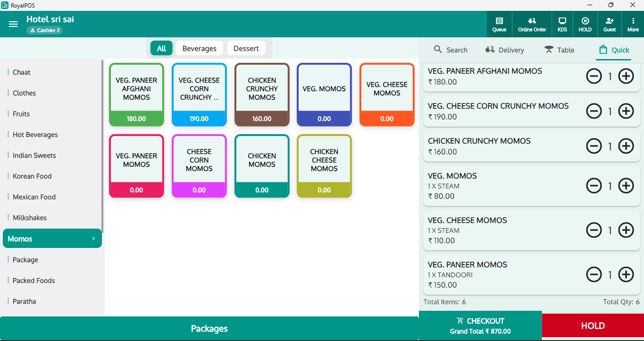Click the category list scrollbar
This screenshot has height=341, width=644.
coord(102,146)
